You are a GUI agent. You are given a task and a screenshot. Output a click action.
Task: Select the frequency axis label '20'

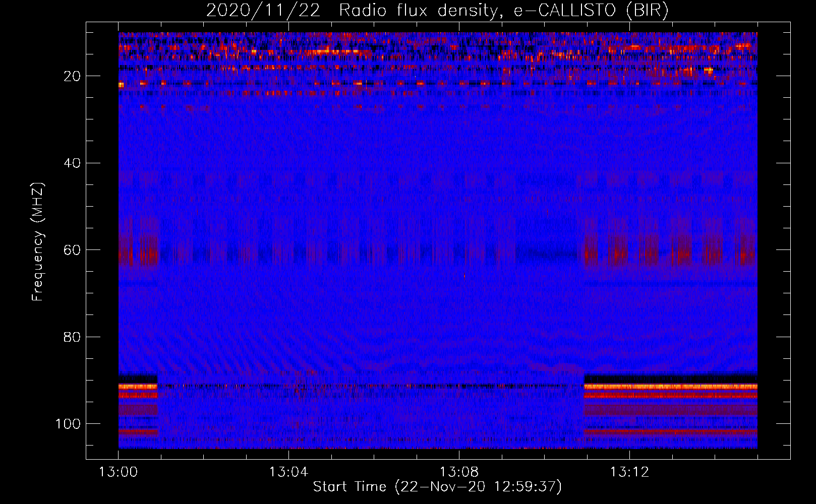[x=73, y=76]
